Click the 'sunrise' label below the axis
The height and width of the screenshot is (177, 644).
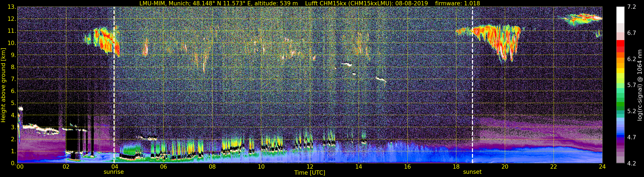click(114, 172)
